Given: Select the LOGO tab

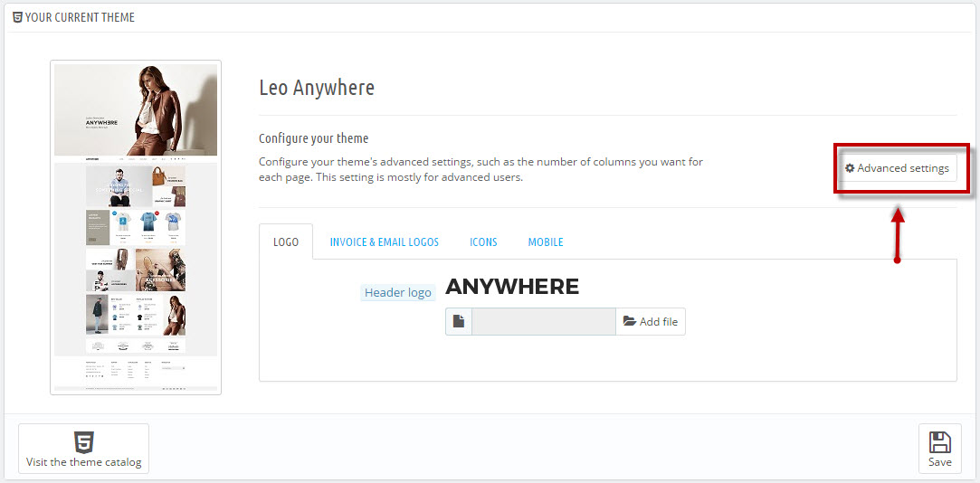Looking at the screenshot, I should tap(286, 241).
